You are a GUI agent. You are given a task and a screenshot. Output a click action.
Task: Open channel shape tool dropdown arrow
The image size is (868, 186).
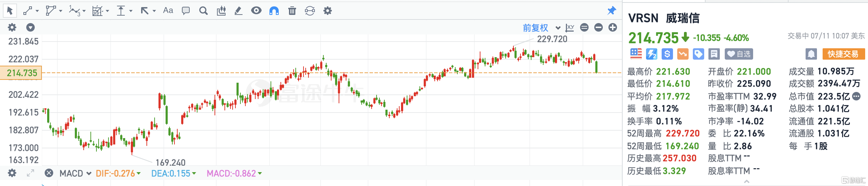click(x=61, y=11)
